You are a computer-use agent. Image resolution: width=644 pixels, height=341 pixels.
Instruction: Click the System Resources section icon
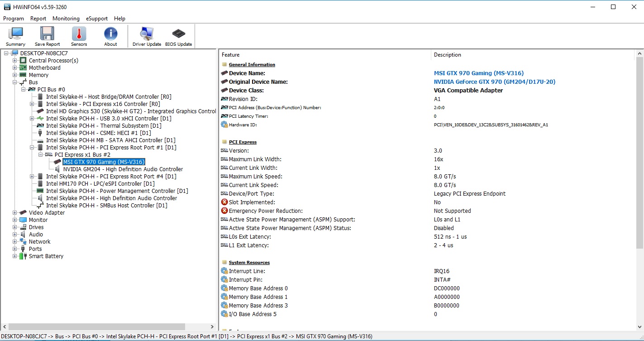pyautogui.click(x=224, y=263)
